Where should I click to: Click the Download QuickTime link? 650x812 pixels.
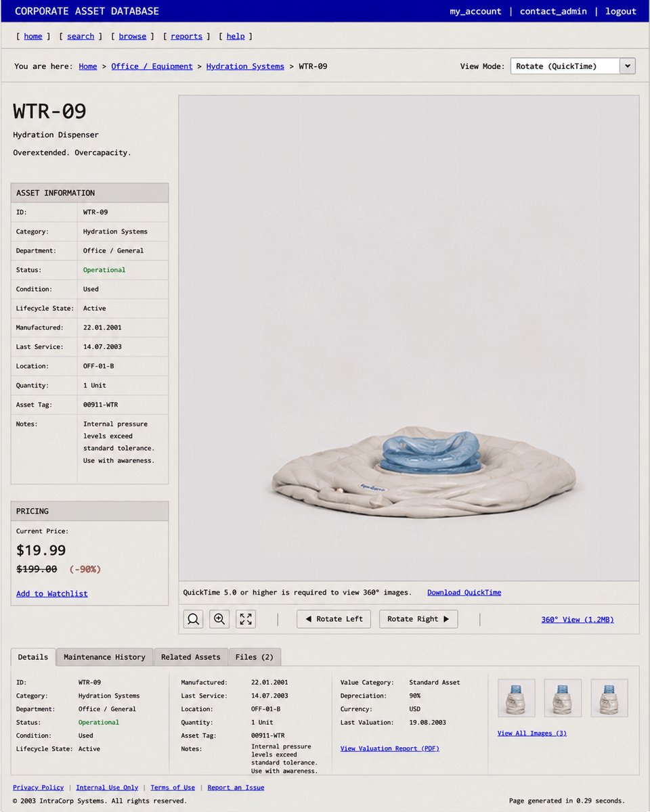coord(464,593)
